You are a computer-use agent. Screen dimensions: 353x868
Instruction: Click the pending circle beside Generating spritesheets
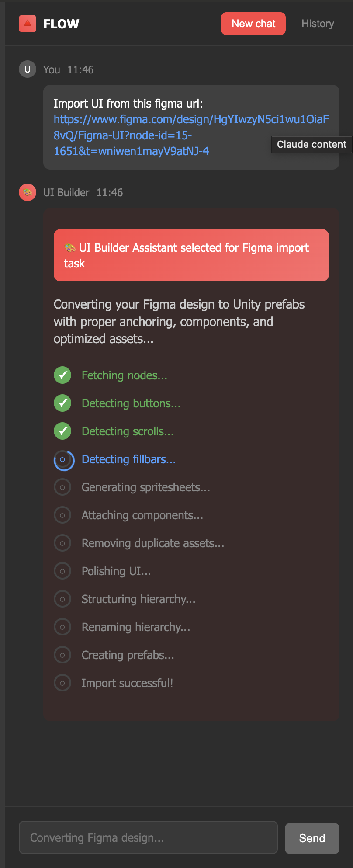[x=62, y=487]
